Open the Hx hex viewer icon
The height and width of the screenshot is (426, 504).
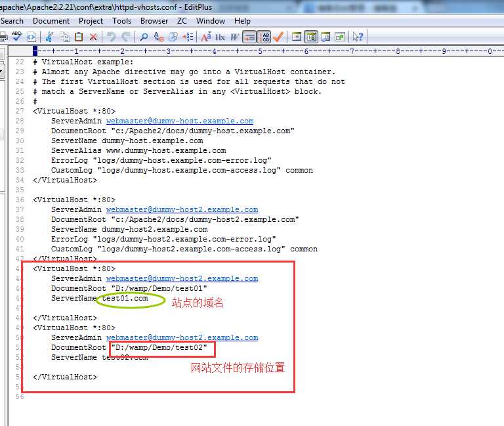point(220,37)
